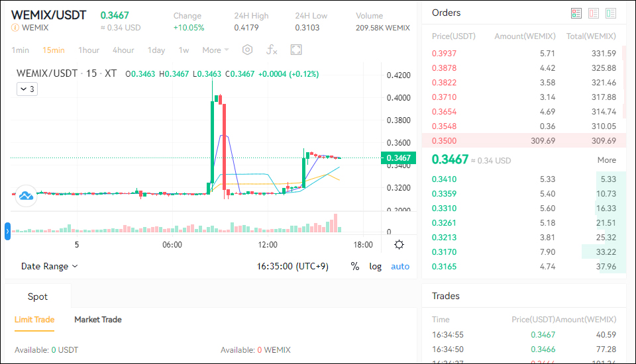Image resolution: width=636 pixels, height=364 pixels.
Task: Open the Date Range dropdown
Action: coord(50,266)
